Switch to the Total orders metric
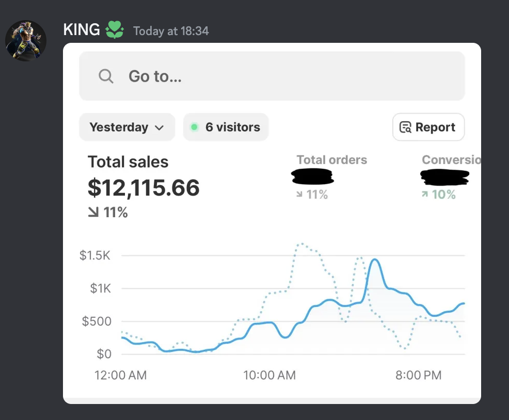This screenshot has width=509, height=420. (331, 160)
